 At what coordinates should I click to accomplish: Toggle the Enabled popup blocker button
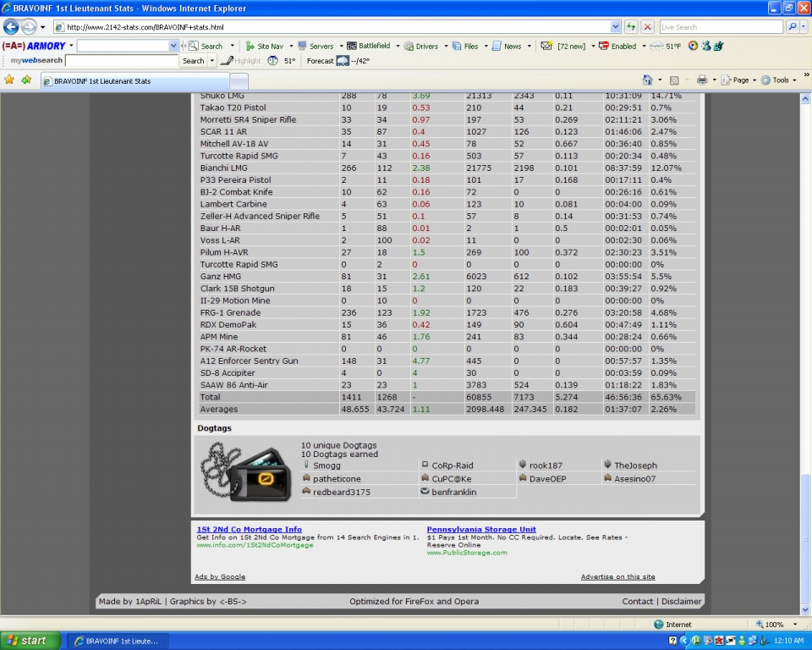click(617, 46)
